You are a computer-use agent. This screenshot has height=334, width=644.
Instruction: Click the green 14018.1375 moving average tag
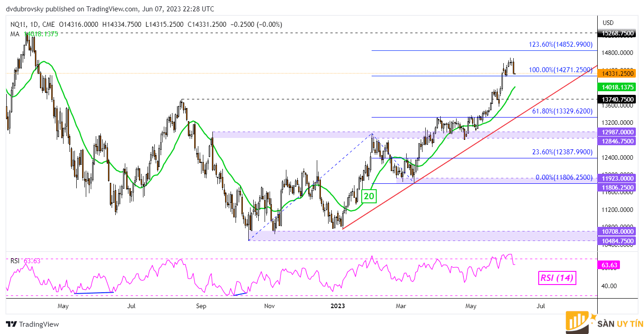click(617, 87)
